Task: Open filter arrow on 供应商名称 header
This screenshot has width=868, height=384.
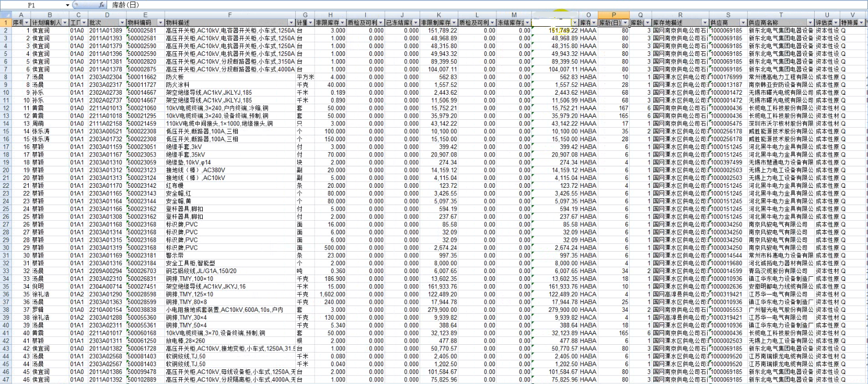Action: (x=810, y=22)
